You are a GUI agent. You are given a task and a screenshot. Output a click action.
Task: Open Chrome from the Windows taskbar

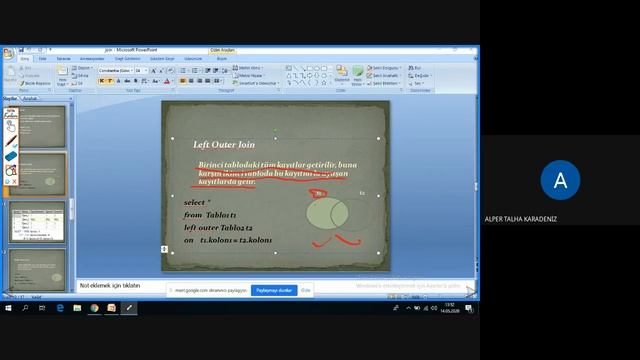pyautogui.click(x=94, y=308)
